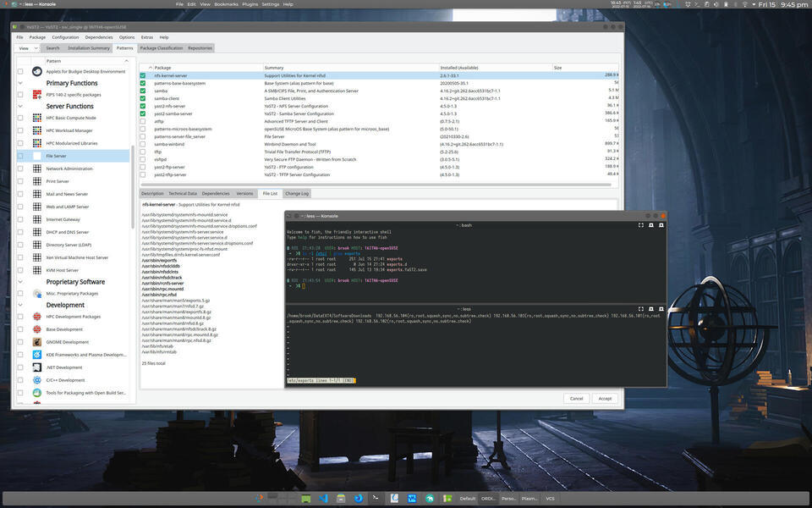Check the yast2-ftp-server package checkbox
Screen dimensions: 812x508
pyautogui.click(x=143, y=167)
